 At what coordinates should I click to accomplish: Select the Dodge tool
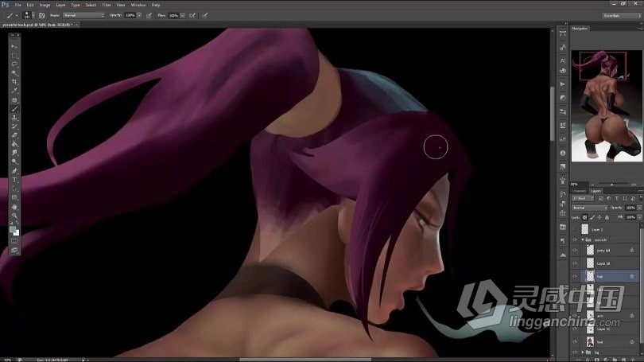point(14,162)
